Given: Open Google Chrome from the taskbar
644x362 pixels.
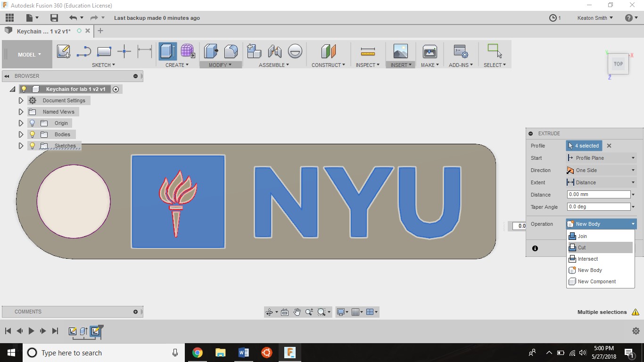Looking at the screenshot, I should click(x=197, y=353).
